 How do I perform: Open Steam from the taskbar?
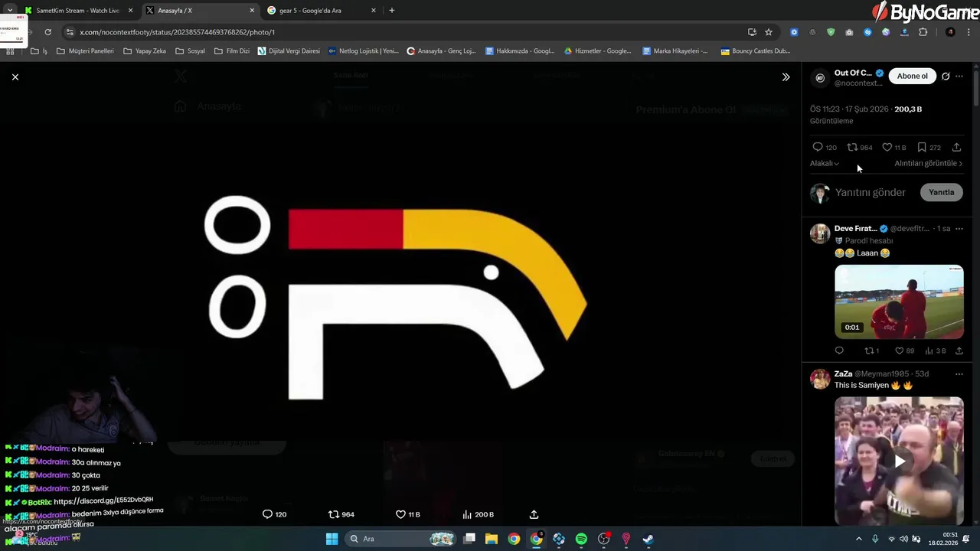[x=648, y=539]
